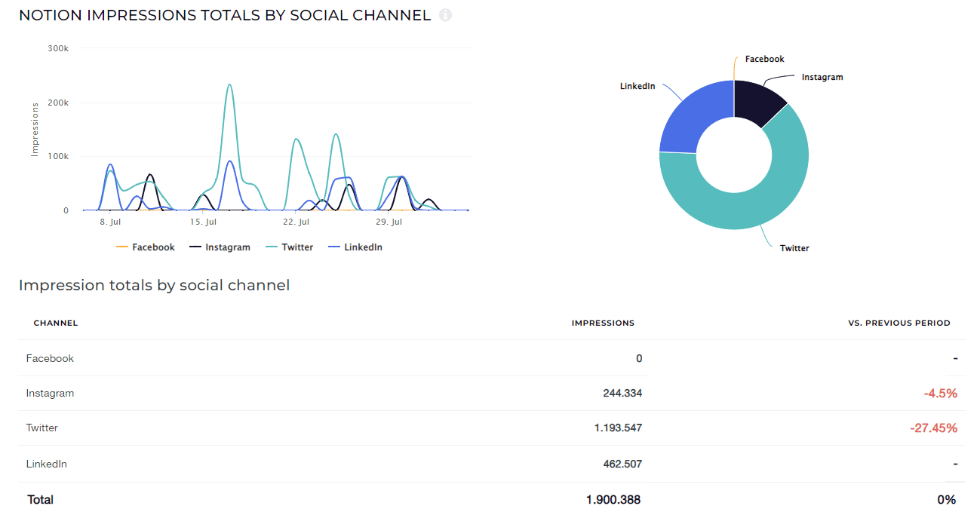Image resolution: width=980 pixels, height=515 pixels.
Task: Sort by the IMPRESSIONS column header
Action: 603,323
